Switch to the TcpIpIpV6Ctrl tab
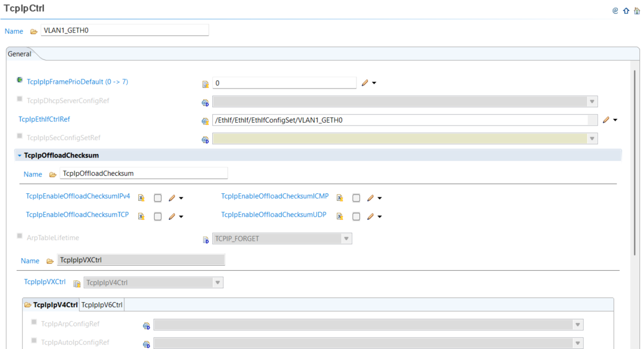Viewport: 644px width, 349px height. coord(102,305)
